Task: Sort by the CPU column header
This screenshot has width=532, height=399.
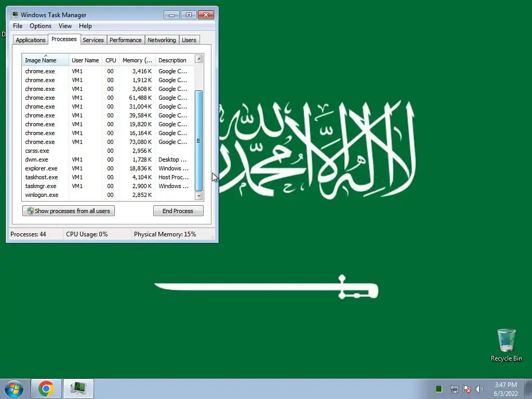Action: (111, 60)
